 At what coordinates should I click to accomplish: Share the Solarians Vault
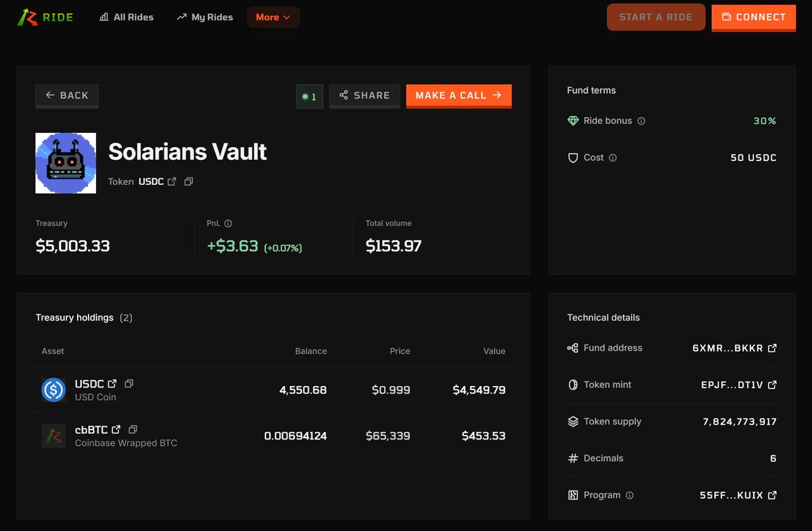coord(364,95)
